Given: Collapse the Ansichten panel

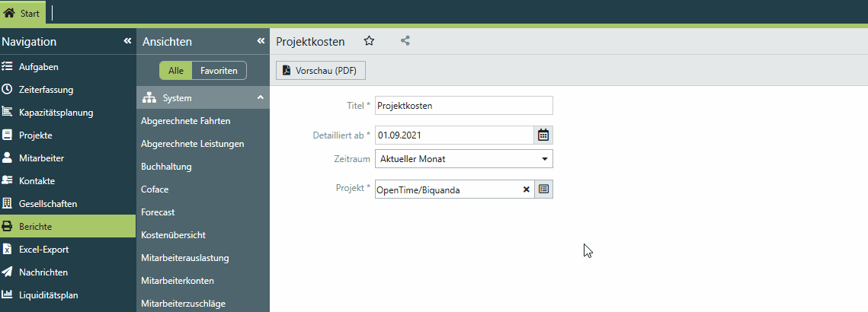Looking at the screenshot, I should pyautogui.click(x=261, y=41).
